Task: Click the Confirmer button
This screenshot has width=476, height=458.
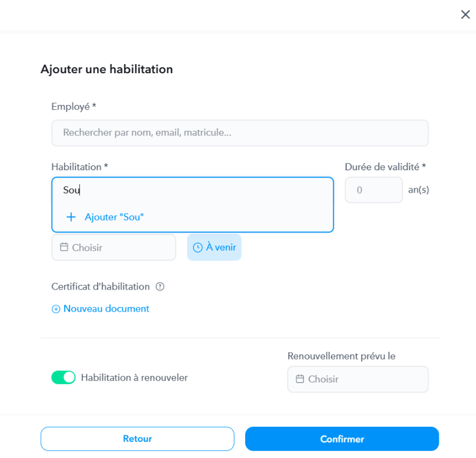Action: pyautogui.click(x=342, y=439)
